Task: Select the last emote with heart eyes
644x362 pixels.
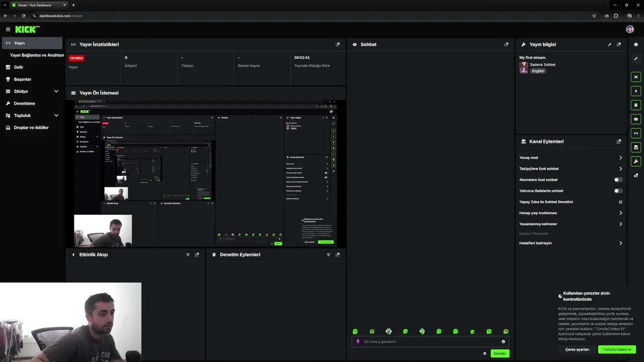Action: pos(506,331)
